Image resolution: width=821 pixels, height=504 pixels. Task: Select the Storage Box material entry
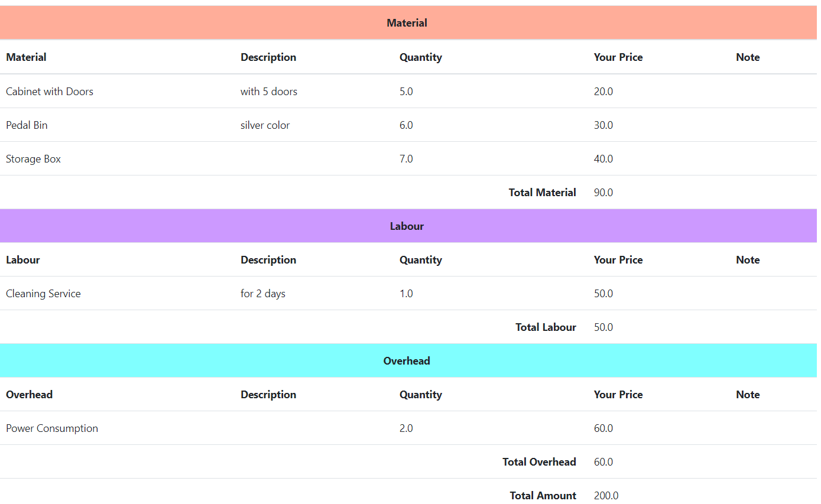click(x=33, y=159)
